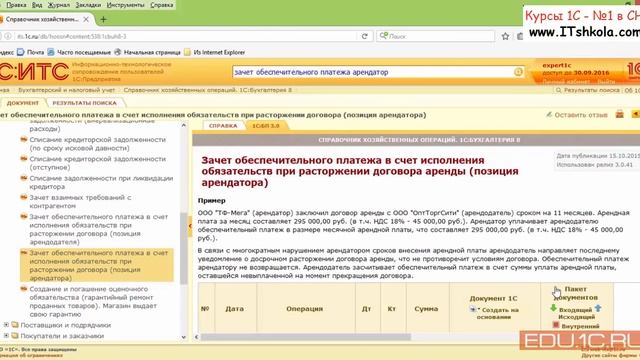Click the red Внутренний icon
Image resolution: width=640 pixels, height=360 pixels.
click(556, 325)
